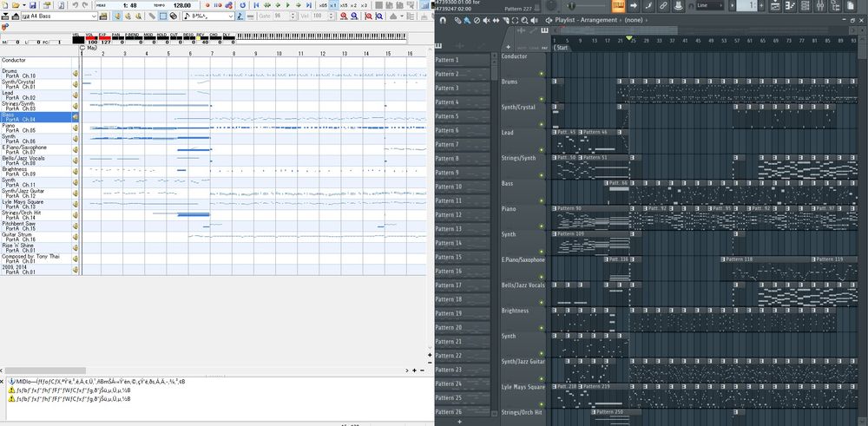The height and width of the screenshot is (426, 868).
Task: Set playback speed to x3
Action: [364, 5]
